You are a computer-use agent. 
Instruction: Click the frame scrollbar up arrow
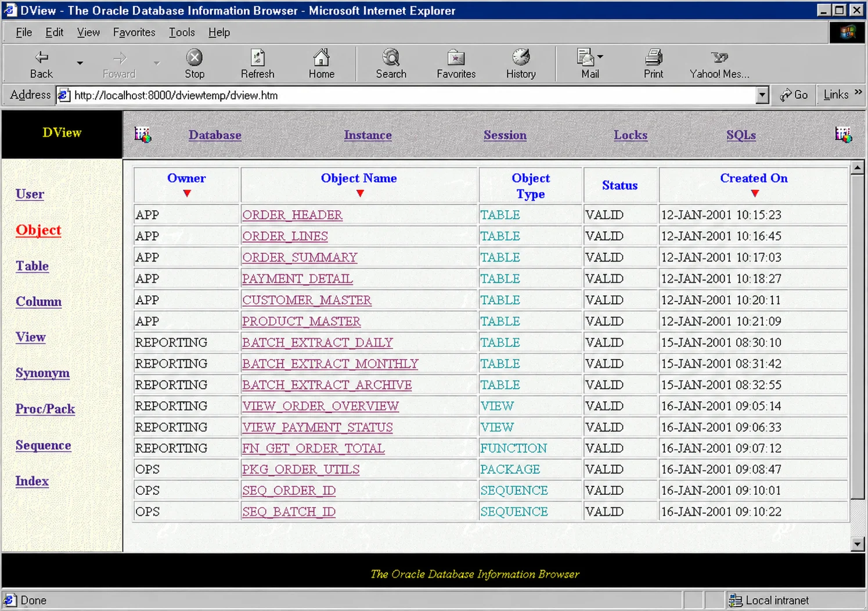pyautogui.click(x=858, y=168)
